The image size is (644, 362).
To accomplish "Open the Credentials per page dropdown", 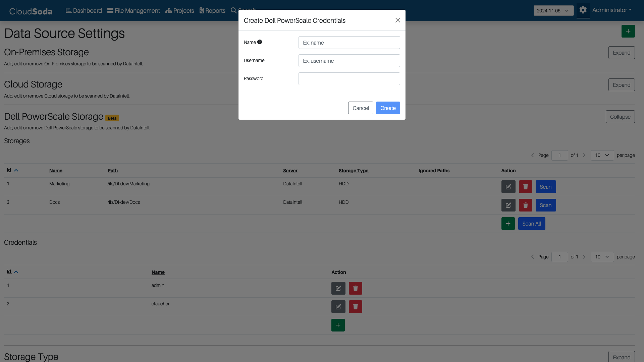I will pos(602,257).
